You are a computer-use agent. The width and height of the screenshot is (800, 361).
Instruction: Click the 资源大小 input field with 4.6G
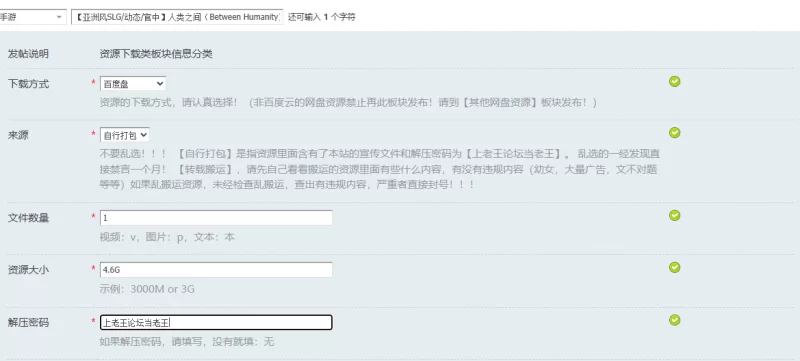pyautogui.click(x=216, y=270)
